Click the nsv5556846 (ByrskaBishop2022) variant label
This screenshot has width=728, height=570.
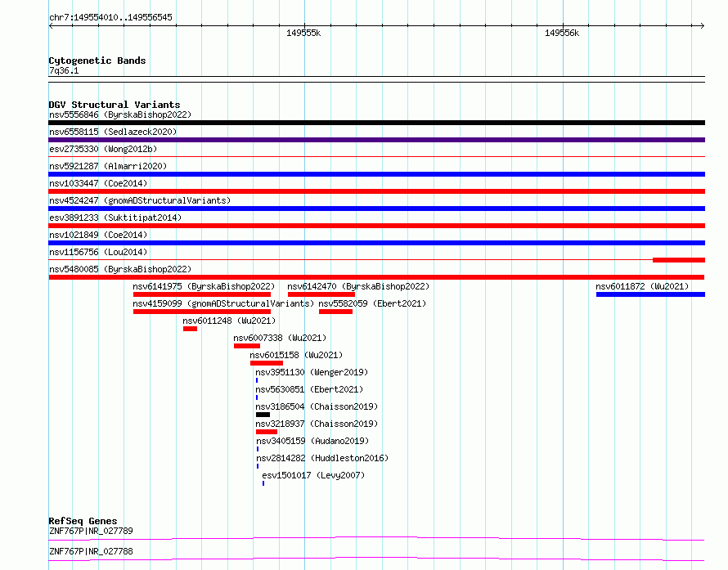120,114
